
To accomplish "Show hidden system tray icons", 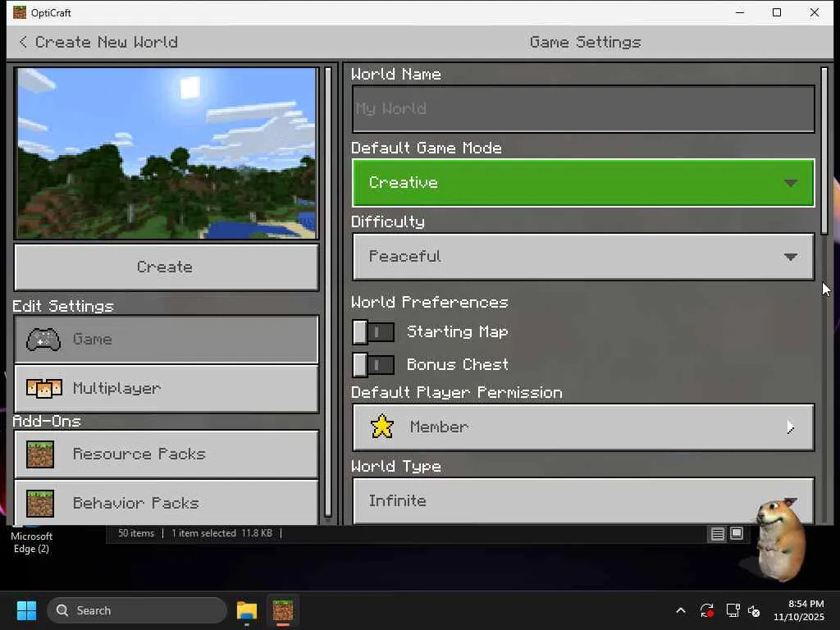I will 680,610.
